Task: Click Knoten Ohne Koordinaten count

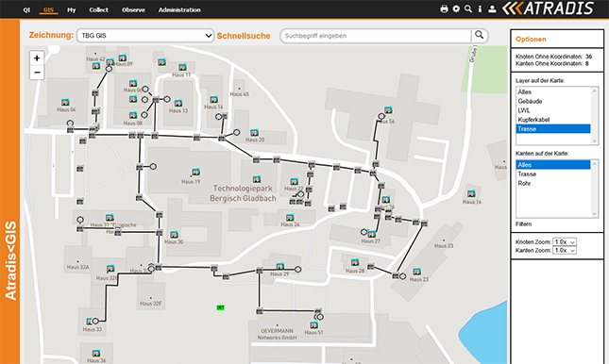Action: 588,57
